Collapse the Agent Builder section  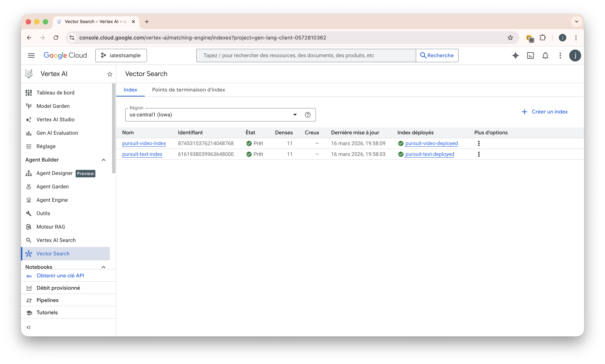pos(103,160)
